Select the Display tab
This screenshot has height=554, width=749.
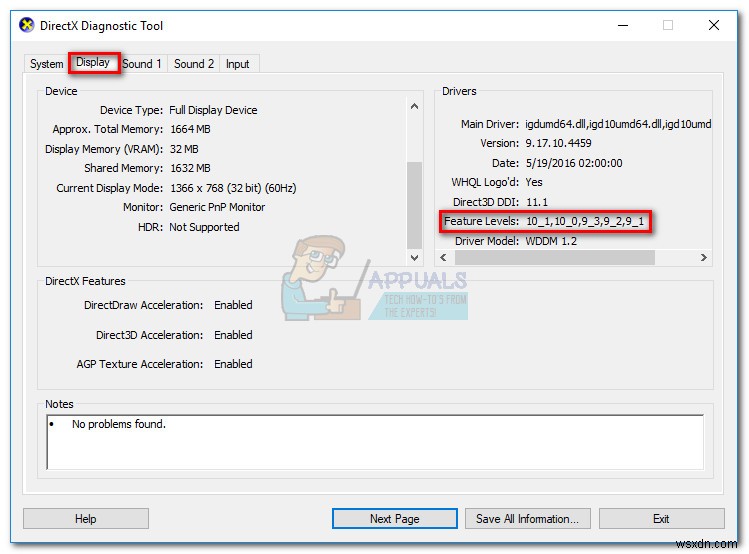click(93, 63)
